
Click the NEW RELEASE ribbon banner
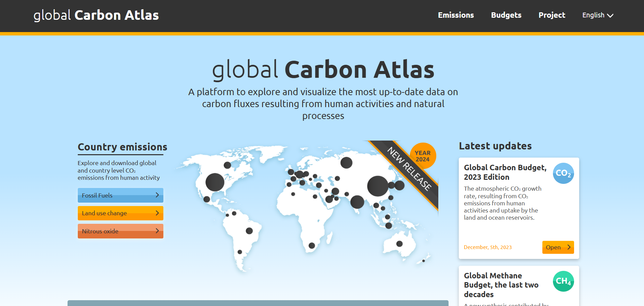coord(409,169)
